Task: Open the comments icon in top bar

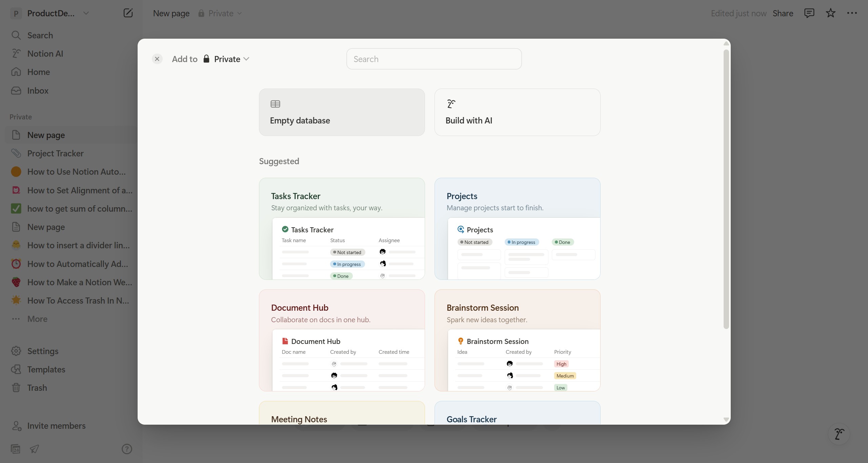Action: coord(809,13)
